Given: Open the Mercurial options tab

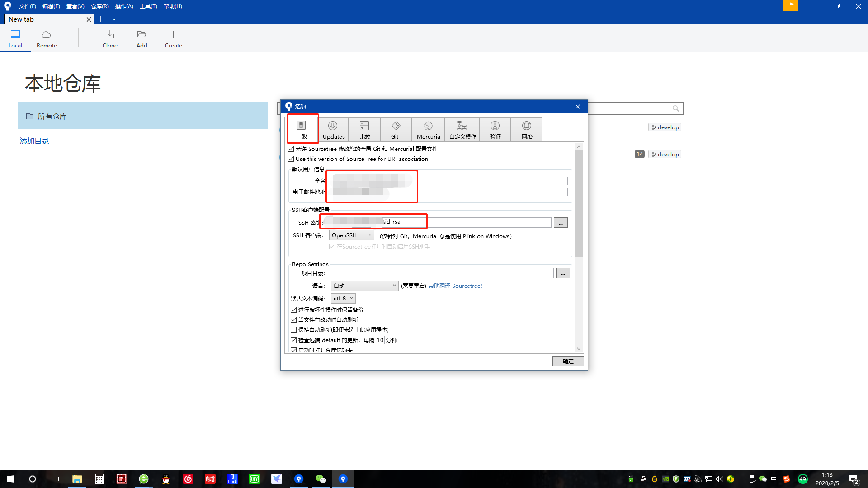Looking at the screenshot, I should point(429,130).
